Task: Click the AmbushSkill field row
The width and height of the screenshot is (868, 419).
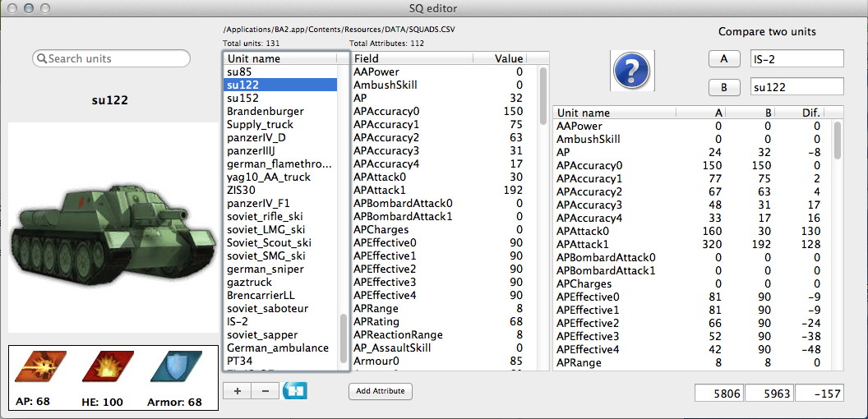Action: pyautogui.click(x=443, y=85)
